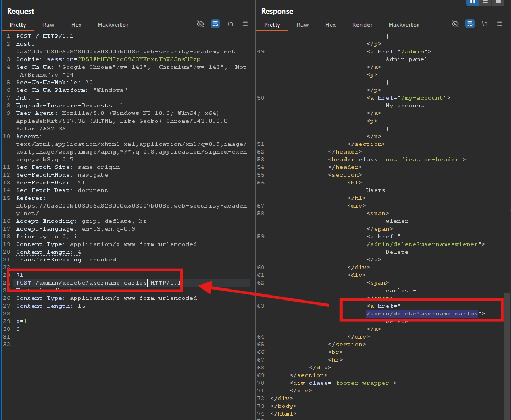
Task: Click 'notification-header' class line in response
Action: coord(397,160)
